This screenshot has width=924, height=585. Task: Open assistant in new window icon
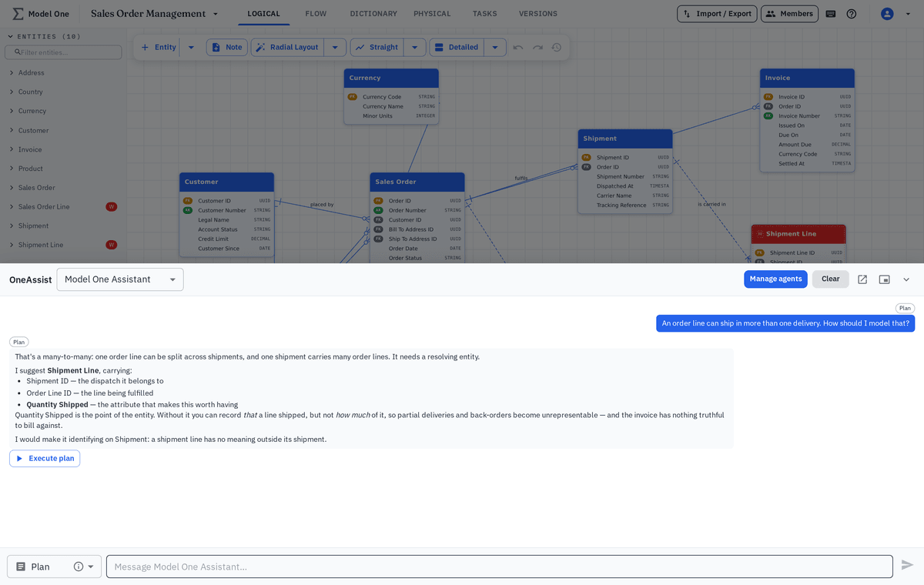(862, 279)
